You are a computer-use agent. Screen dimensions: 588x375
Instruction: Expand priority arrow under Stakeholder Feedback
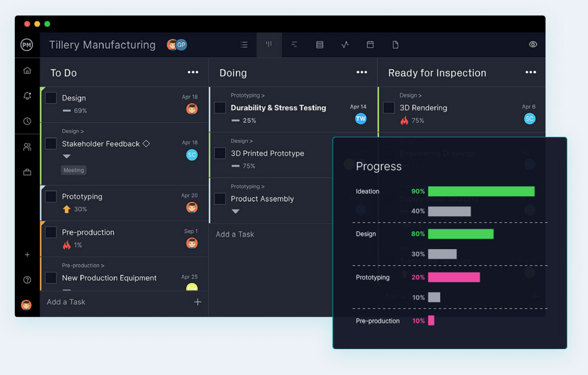point(66,156)
